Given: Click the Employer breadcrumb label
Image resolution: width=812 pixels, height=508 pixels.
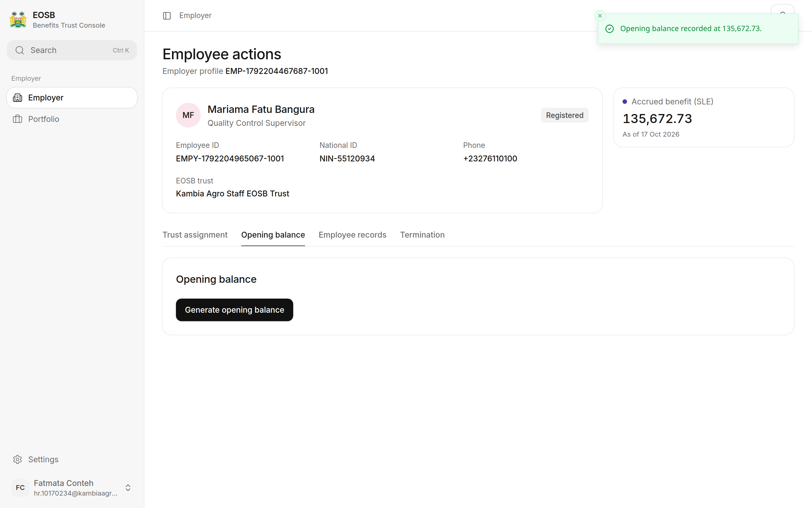Looking at the screenshot, I should click(x=195, y=16).
